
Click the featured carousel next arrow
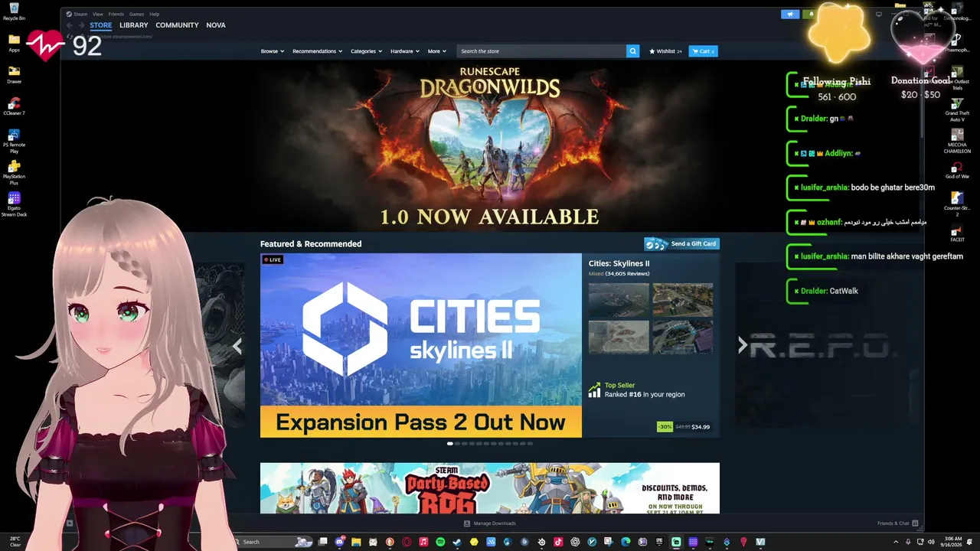click(x=742, y=345)
